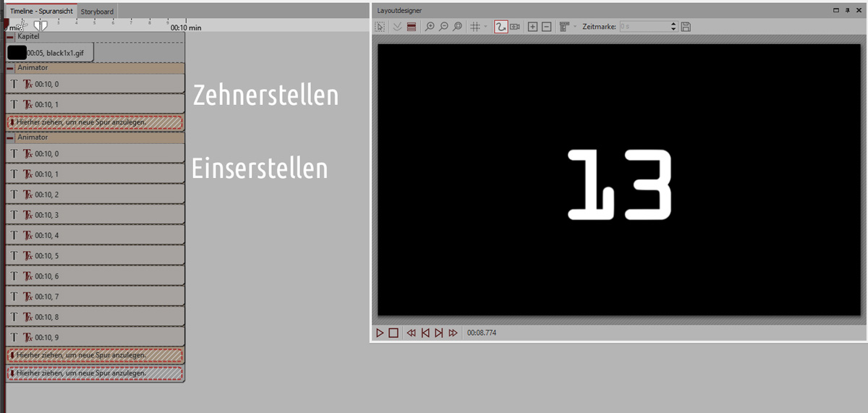This screenshot has height=413, width=868.
Task: Click the white playhead marker on the ruler
Action: (41, 25)
